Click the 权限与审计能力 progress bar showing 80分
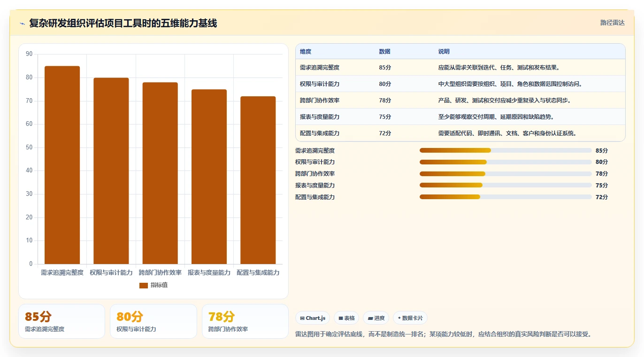Image resolution: width=644 pixels, height=357 pixels. pyautogui.click(x=506, y=162)
